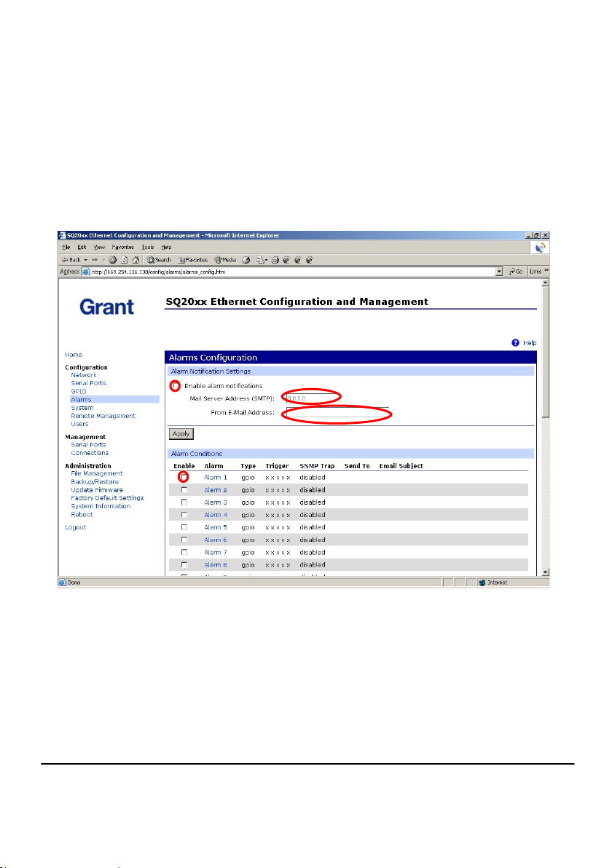Viewport: 612px width, 868px height.
Task: Click the Print icon in the toolbar
Action: pyautogui.click(x=275, y=260)
